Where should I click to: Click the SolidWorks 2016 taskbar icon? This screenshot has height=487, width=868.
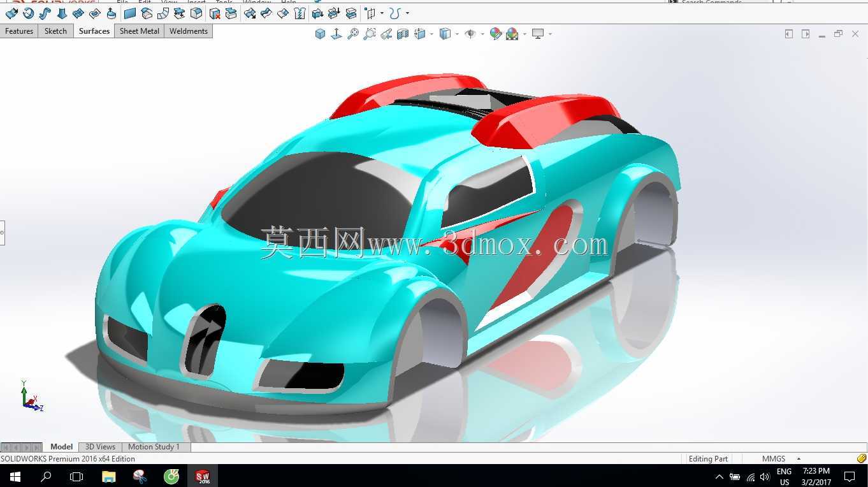[x=203, y=476]
